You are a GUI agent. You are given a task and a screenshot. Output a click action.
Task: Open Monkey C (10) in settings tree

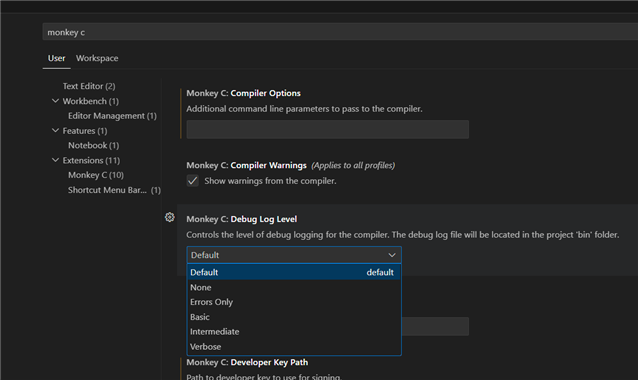pyautogui.click(x=96, y=175)
